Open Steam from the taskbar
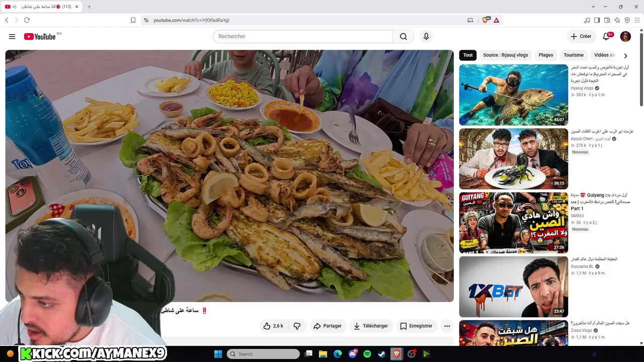The height and width of the screenshot is (362, 644). click(x=382, y=354)
